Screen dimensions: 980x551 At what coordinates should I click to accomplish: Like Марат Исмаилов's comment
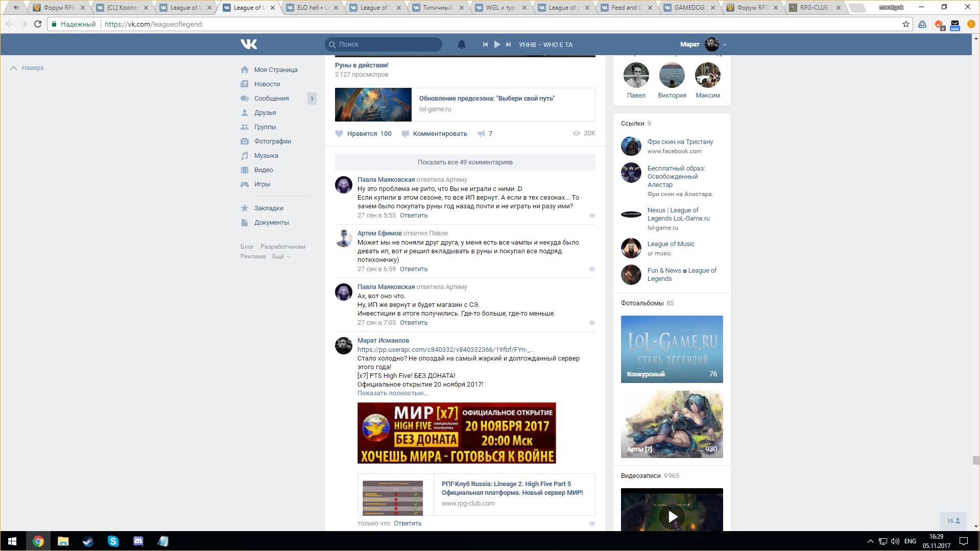592,523
